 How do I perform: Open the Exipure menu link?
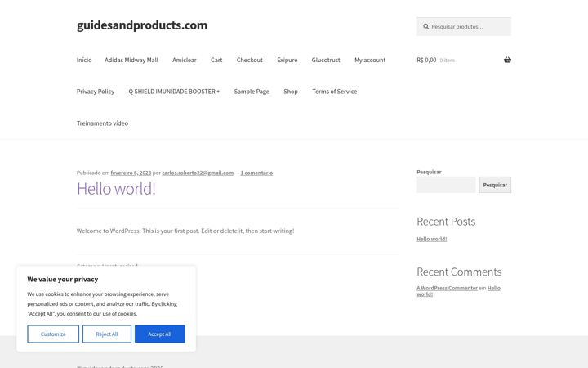click(287, 60)
